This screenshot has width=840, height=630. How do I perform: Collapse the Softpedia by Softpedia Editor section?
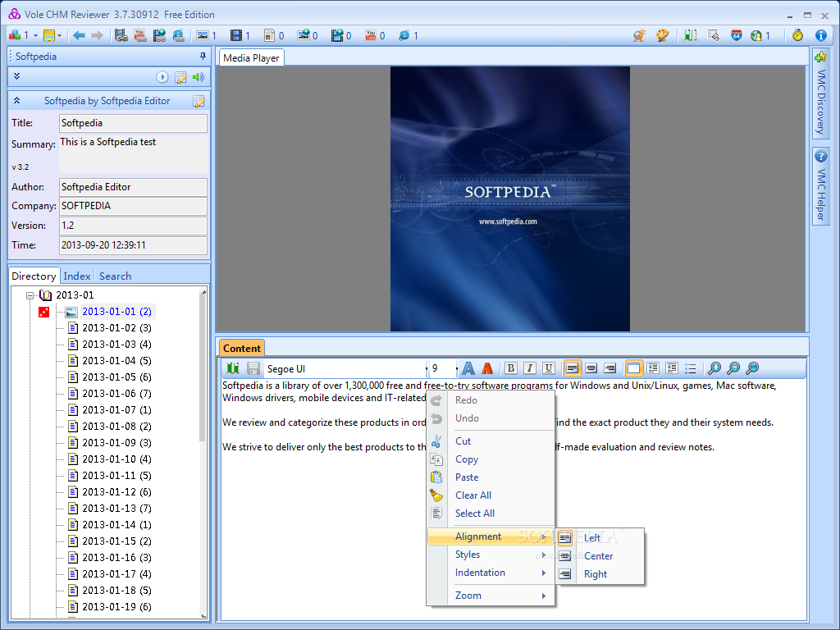[16, 100]
